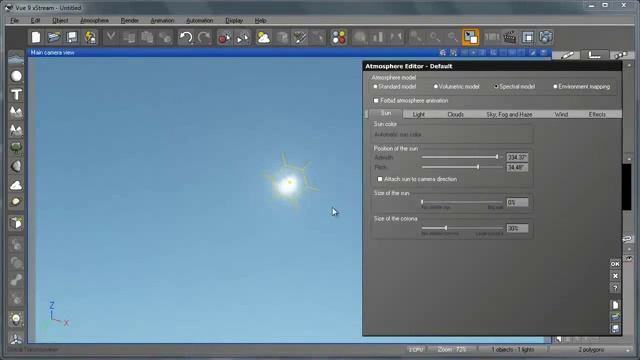Open the Display menu

point(234,20)
